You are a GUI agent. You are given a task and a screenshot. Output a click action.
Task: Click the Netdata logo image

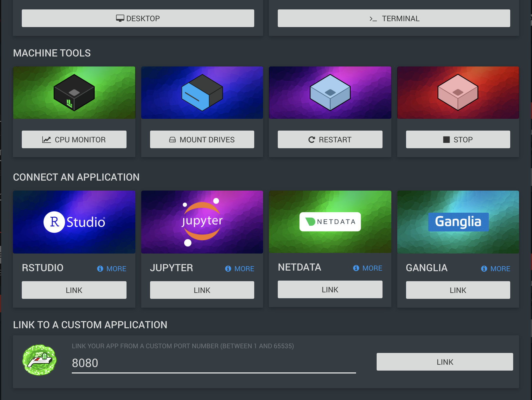click(x=330, y=222)
